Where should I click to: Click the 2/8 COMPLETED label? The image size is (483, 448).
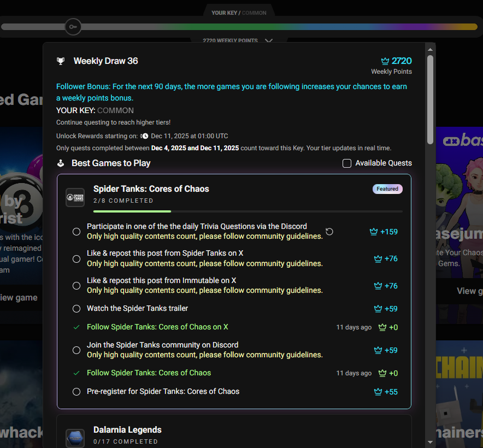tap(123, 201)
